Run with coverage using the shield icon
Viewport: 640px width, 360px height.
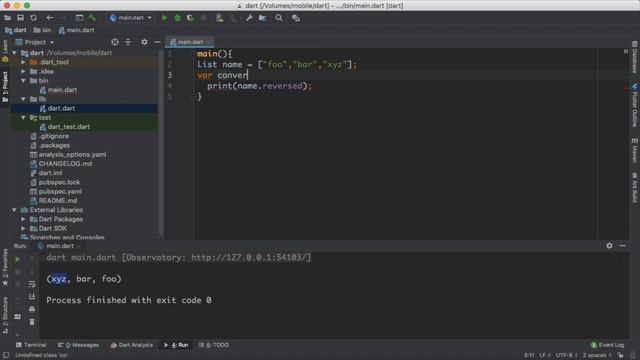[190, 18]
